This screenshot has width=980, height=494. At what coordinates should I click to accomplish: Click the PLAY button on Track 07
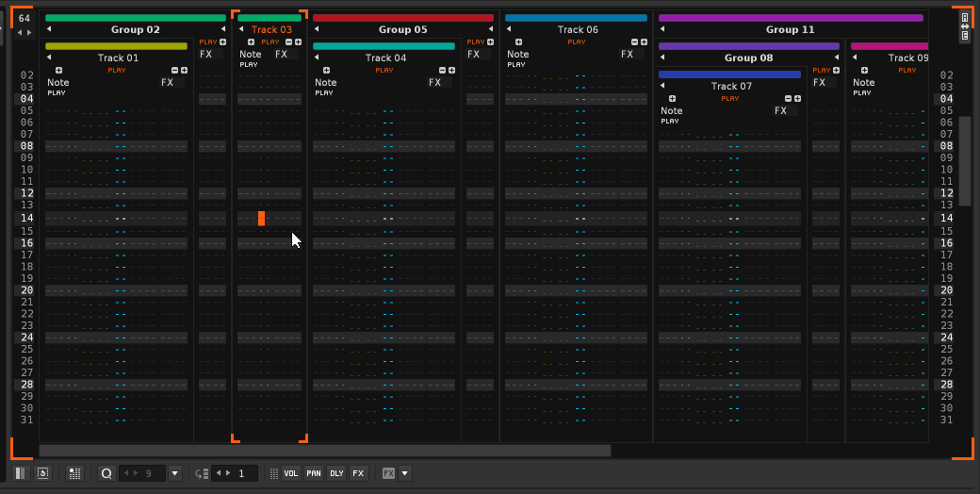(x=730, y=99)
